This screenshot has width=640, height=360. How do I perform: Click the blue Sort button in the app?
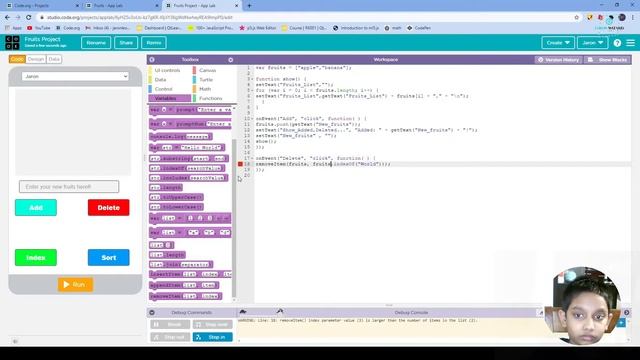click(109, 258)
